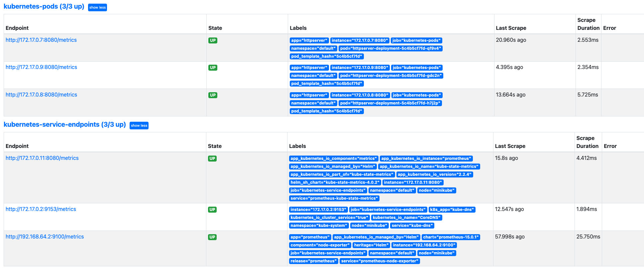Open the kubernetes-pods (3/3 up) heading link
This screenshot has width=644, height=270.
[44, 6]
